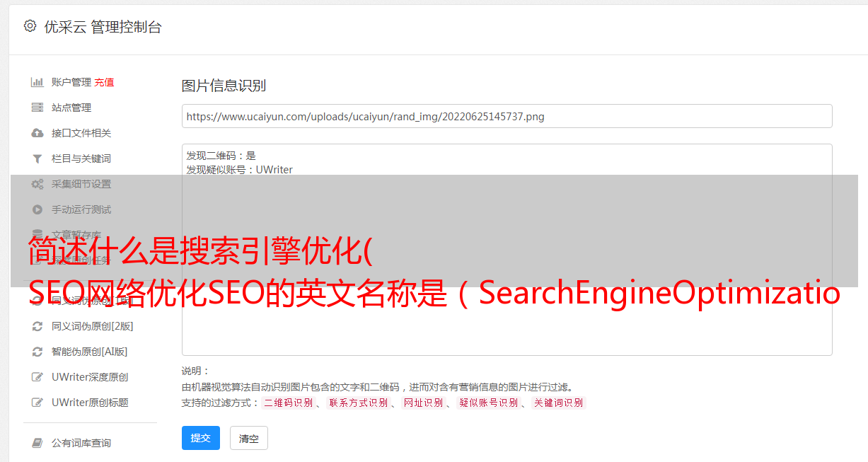Click the 优采云 管理控制台 title text

click(x=103, y=27)
